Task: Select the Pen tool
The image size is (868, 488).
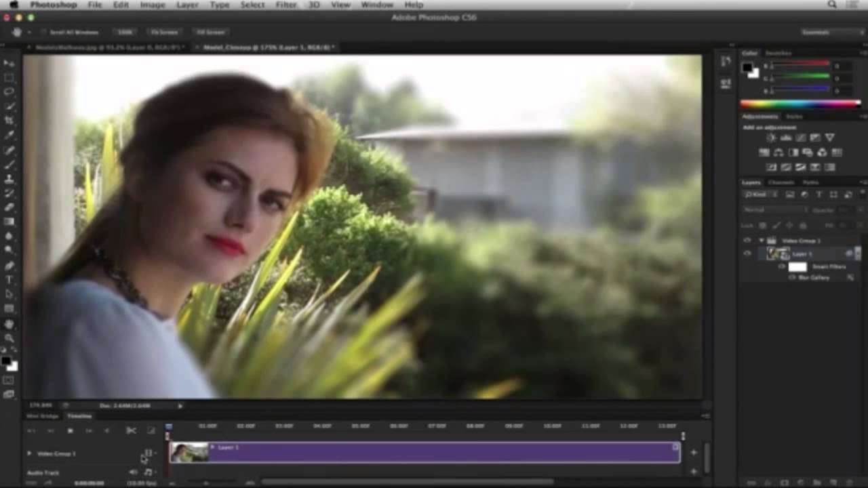Action: [9, 265]
